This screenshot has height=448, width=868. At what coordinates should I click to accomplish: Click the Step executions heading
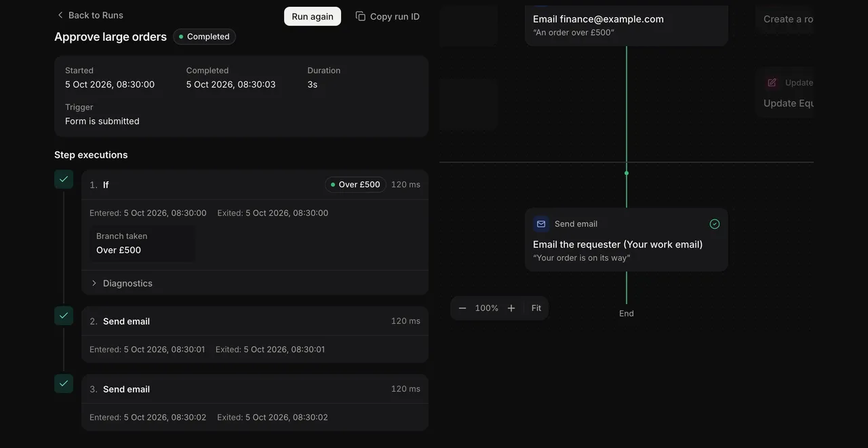click(x=91, y=155)
